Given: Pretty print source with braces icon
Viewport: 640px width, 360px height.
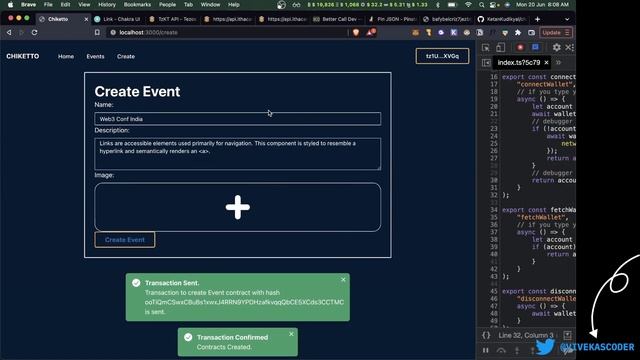Looking at the screenshot, I should 486,336.
